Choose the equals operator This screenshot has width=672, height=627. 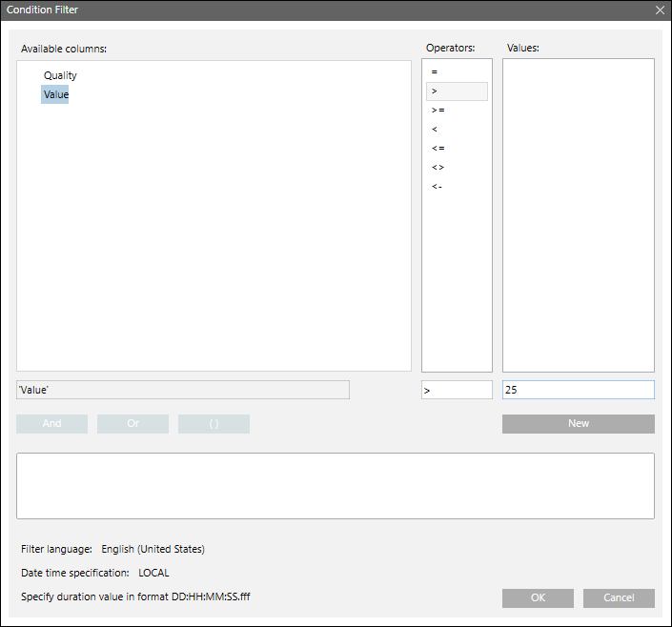coord(435,72)
